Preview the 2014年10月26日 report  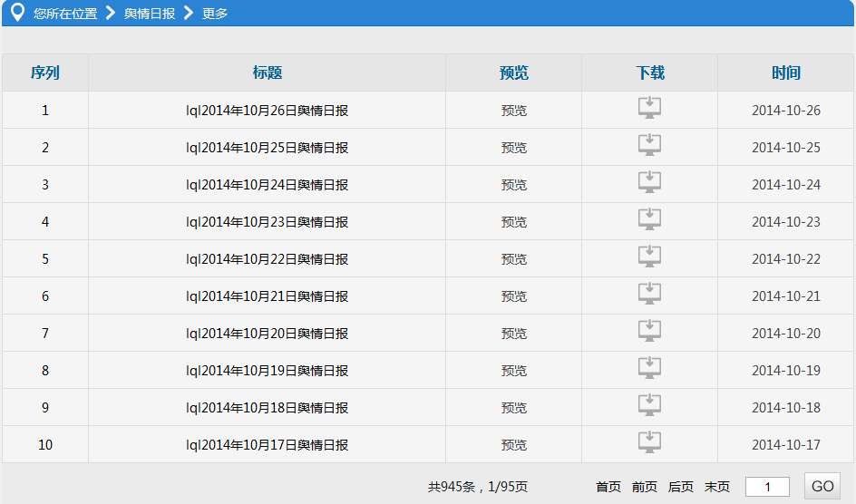tap(513, 111)
